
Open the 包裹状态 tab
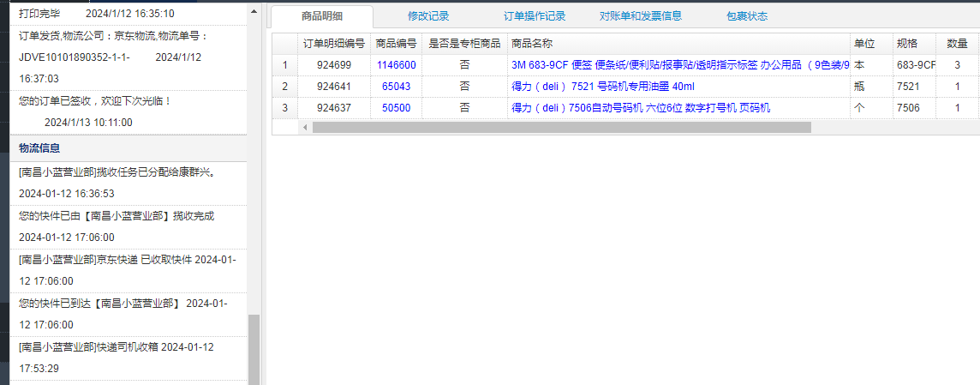click(x=747, y=16)
